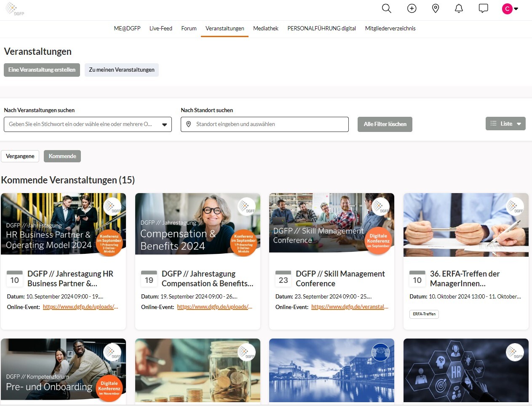Toggle to Kommende events
Viewport: 532px width, 406px height.
[62, 156]
